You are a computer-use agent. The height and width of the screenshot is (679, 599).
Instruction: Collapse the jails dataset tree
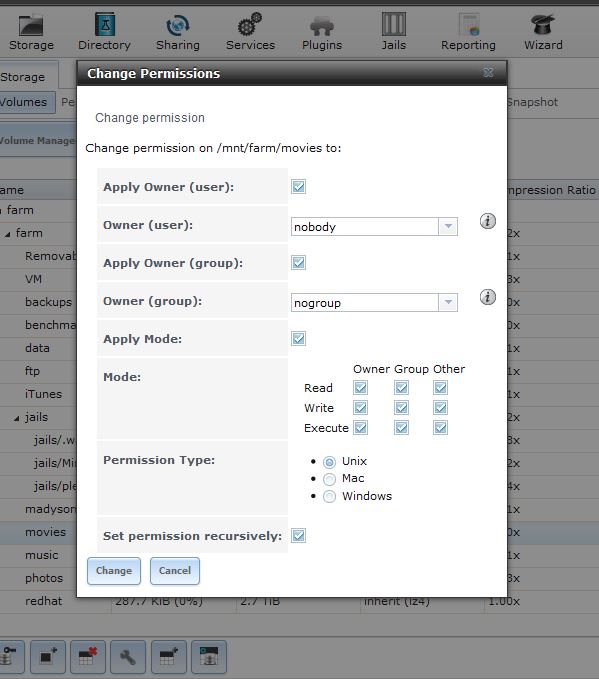point(16,418)
